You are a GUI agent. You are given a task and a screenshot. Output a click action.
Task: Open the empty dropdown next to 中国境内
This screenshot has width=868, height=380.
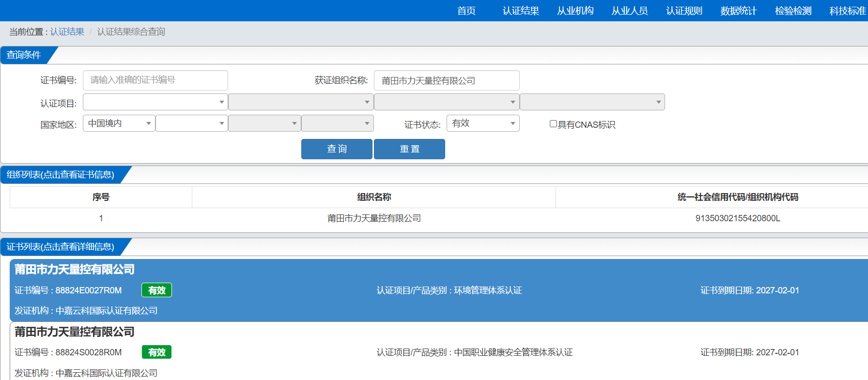[x=192, y=123]
